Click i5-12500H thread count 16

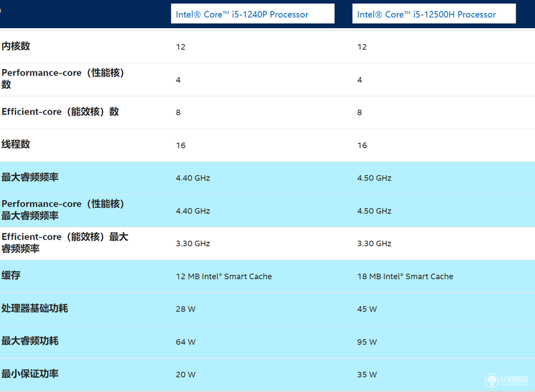tap(362, 145)
